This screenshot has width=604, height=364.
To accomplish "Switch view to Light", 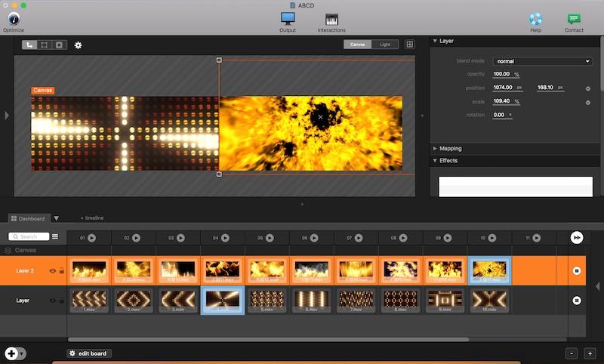I will [385, 45].
